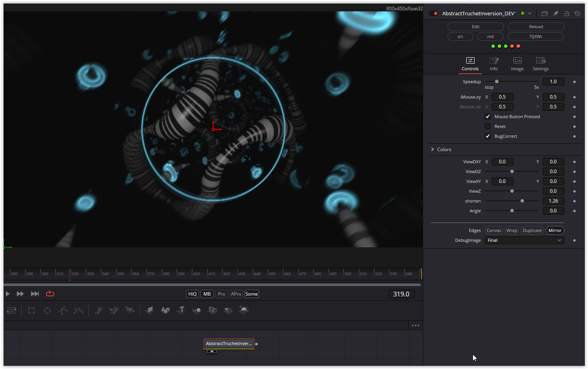Click the 7ljXWt button
Viewport: 588px width, 369px height.
[536, 37]
